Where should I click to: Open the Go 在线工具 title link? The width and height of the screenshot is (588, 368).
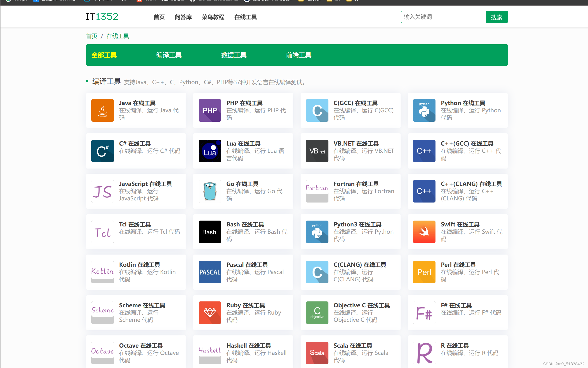pos(242,184)
